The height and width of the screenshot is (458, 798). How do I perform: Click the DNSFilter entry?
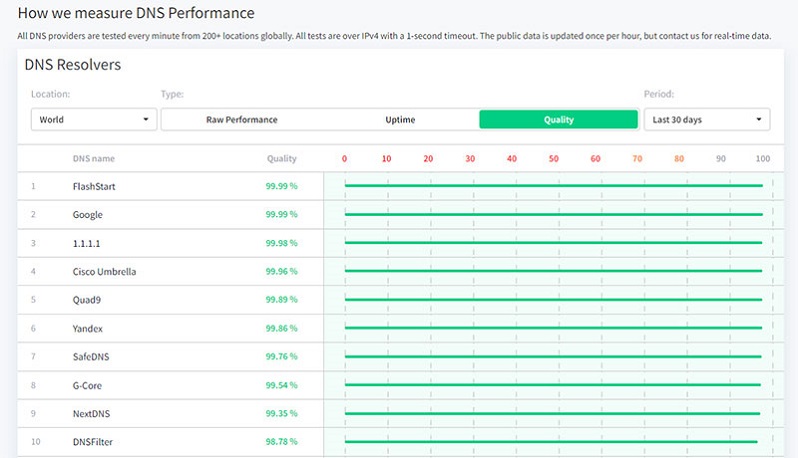[x=93, y=442]
